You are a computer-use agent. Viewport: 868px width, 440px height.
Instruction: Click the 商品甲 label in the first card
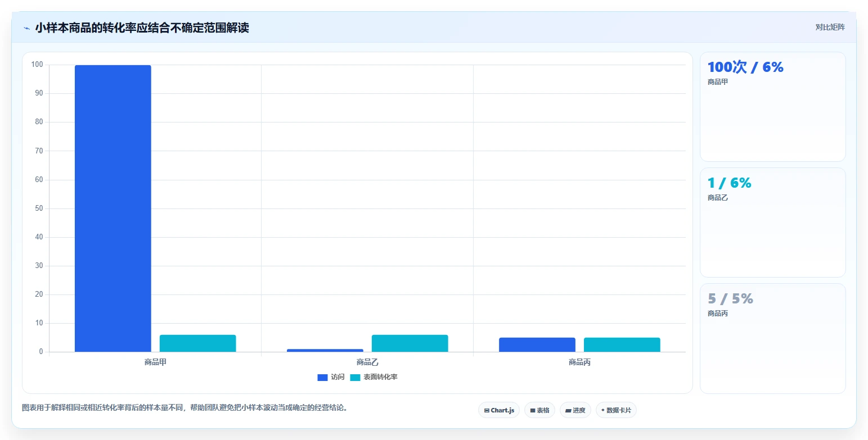(718, 82)
